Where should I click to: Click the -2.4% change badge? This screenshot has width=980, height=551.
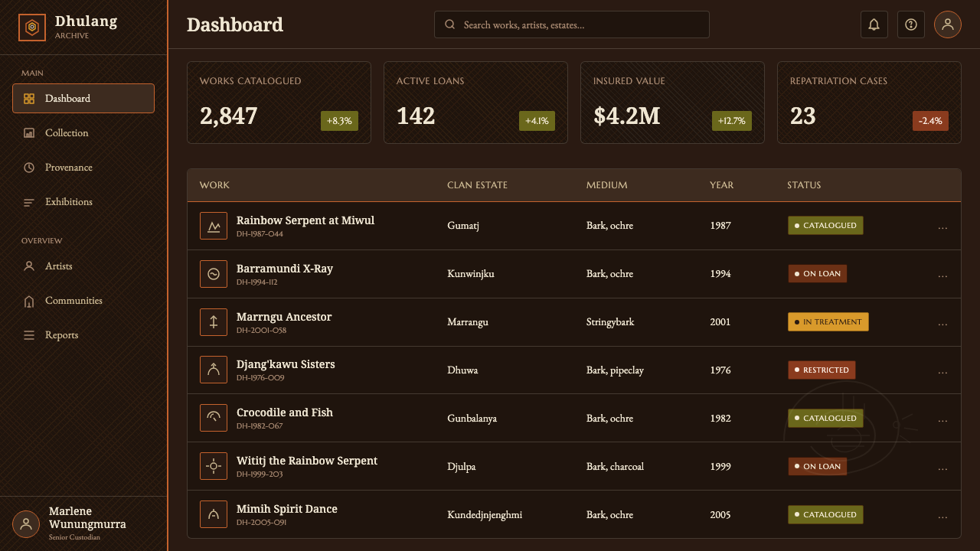(x=930, y=121)
